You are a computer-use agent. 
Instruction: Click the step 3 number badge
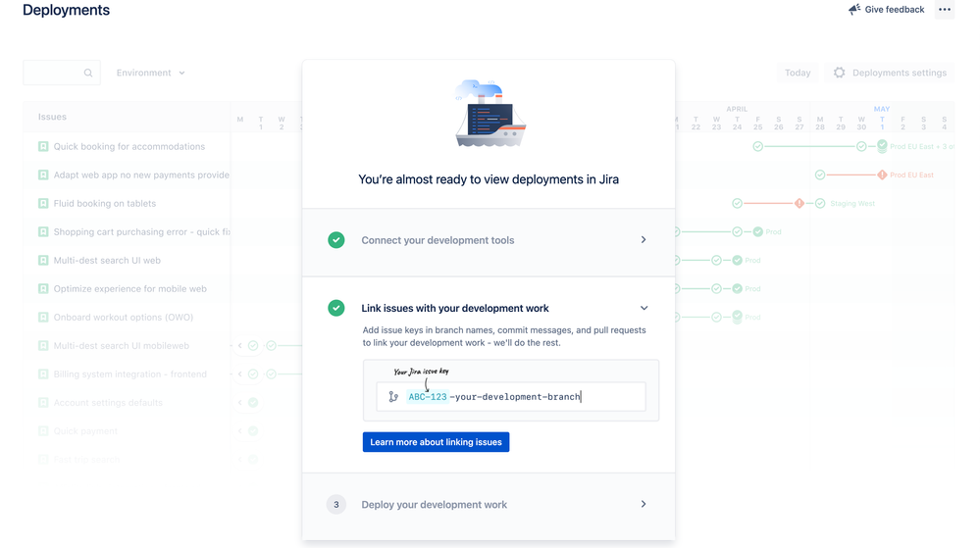(x=336, y=505)
